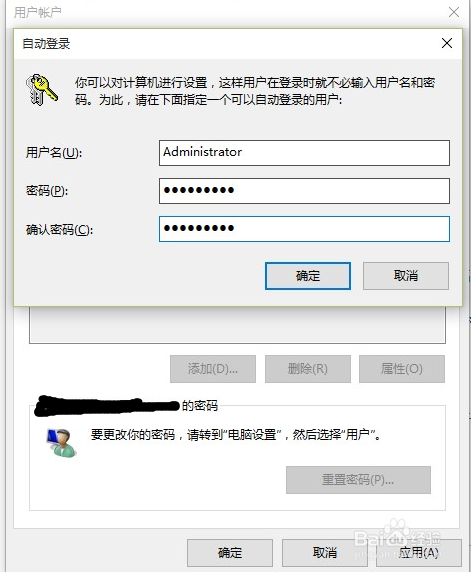Click the 用户名 Administrator text field
The width and height of the screenshot is (471, 572).
tap(304, 153)
